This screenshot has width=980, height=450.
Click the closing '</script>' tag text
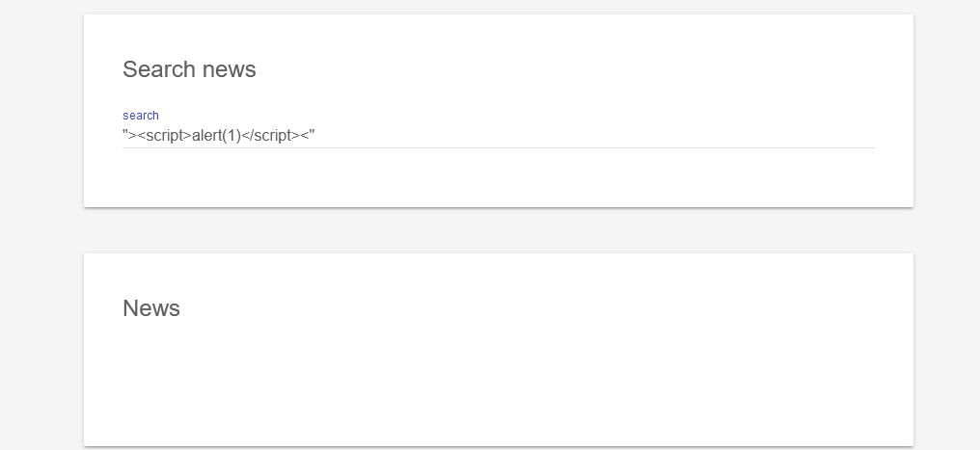pyautogui.click(x=269, y=136)
